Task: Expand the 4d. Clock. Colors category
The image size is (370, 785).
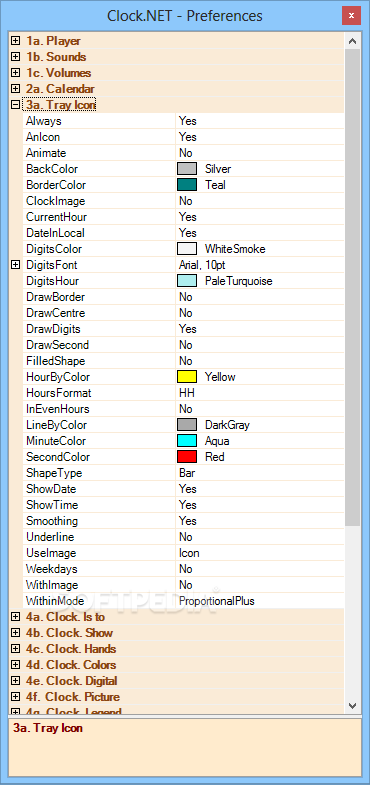Action: 16,665
